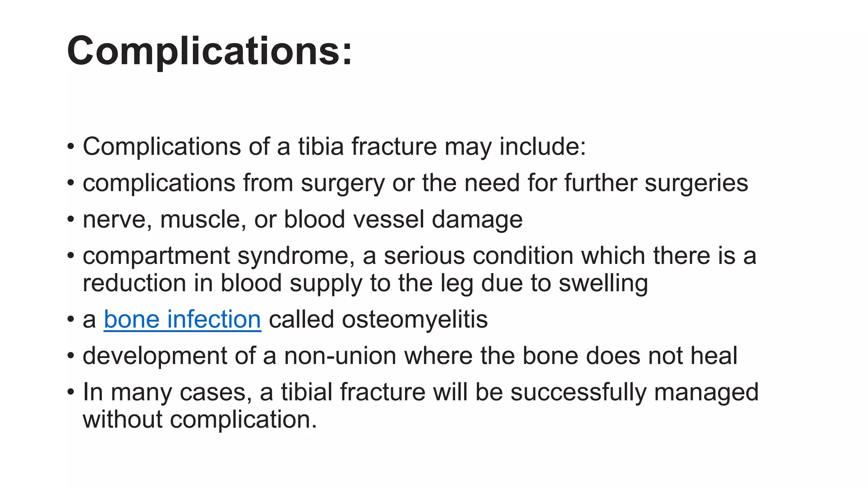
Task: Click the bullet before 'nerve, muscle'
Action: coord(71,220)
